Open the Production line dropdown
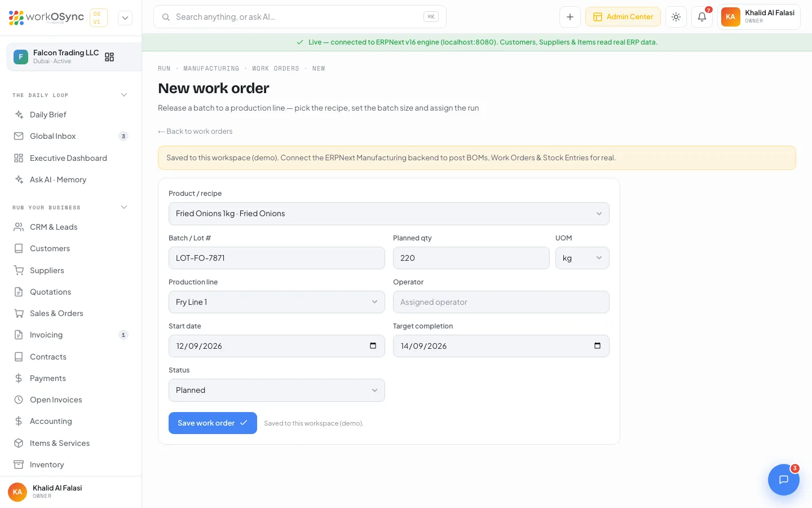Screen dimensions: 812x508 277,302
